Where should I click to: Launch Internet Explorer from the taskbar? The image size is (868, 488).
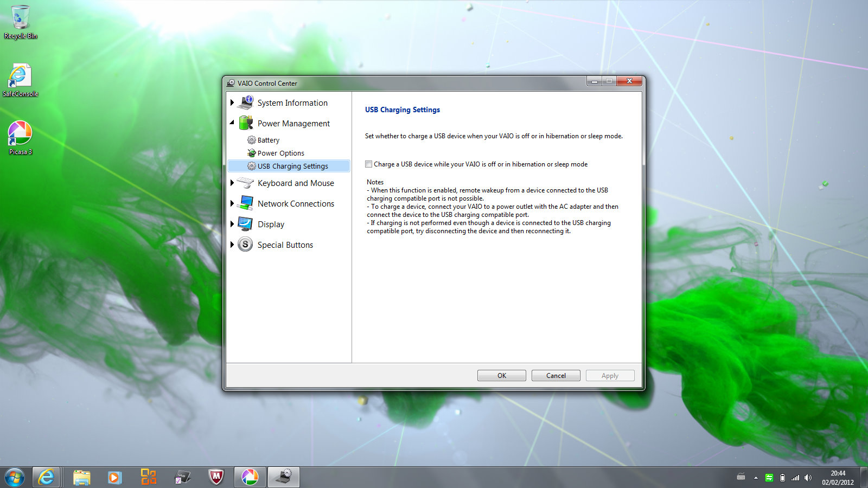point(46,477)
